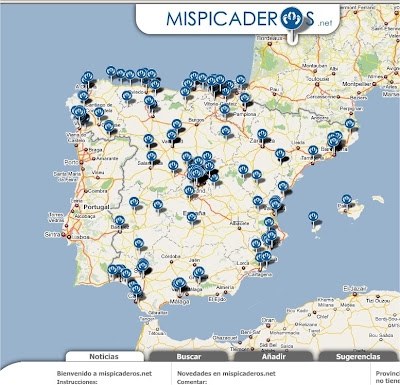Click the map pin at Salamanca

point(151,157)
